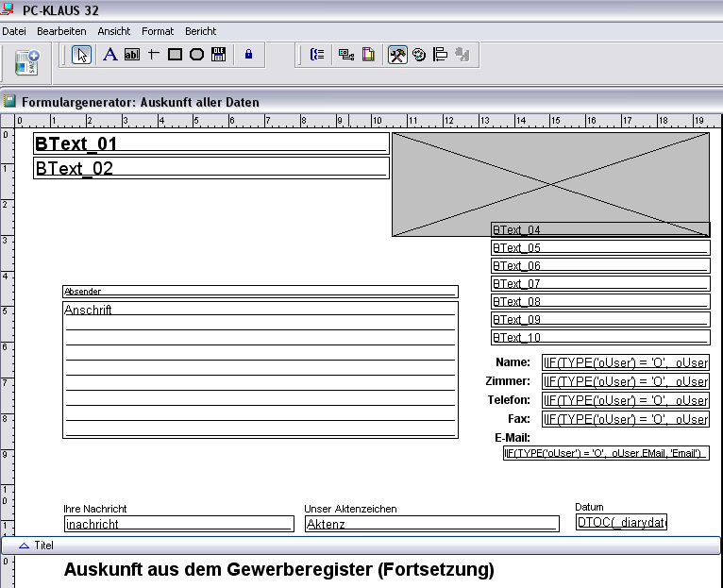Pick the line drawing tool

point(153,55)
